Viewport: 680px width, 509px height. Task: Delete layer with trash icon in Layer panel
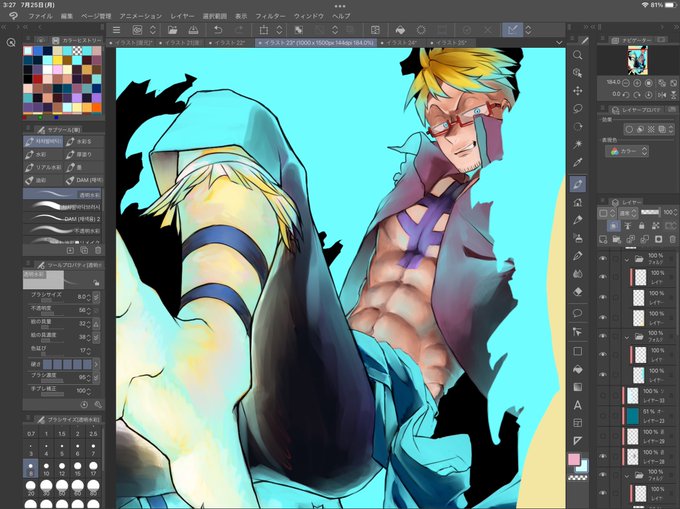point(673,239)
